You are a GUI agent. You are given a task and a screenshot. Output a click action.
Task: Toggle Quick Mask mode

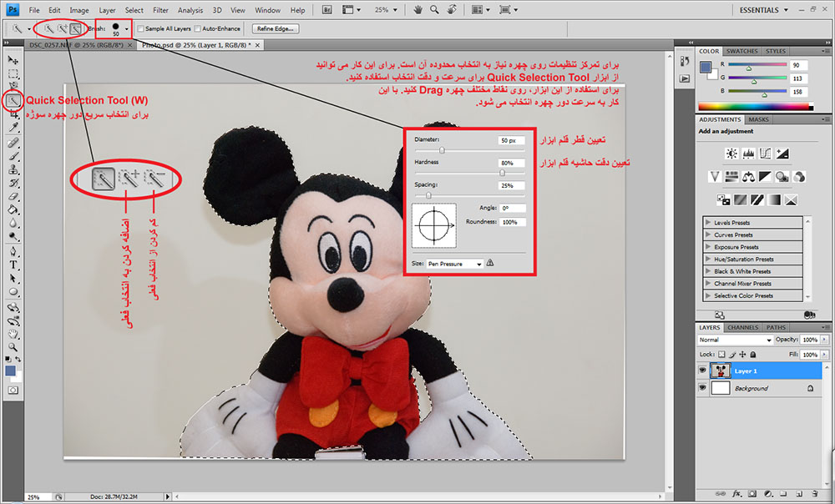(13, 391)
